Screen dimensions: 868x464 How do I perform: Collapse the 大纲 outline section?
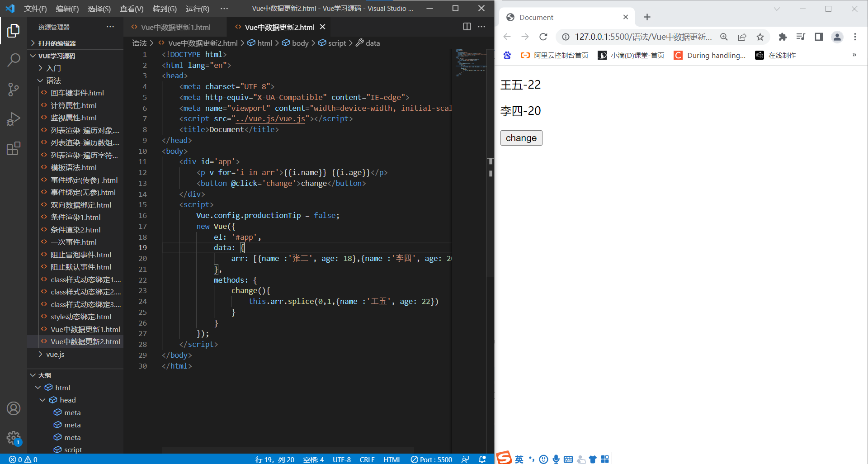point(75,375)
